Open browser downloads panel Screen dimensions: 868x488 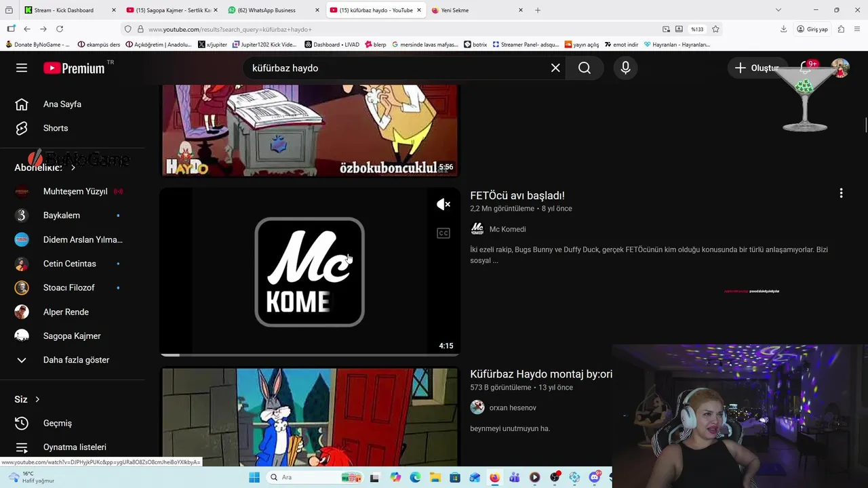(783, 29)
